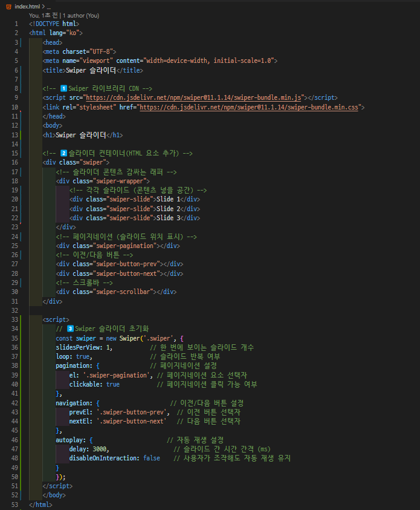Click the "disableOnInteraction: false" option

point(114,459)
